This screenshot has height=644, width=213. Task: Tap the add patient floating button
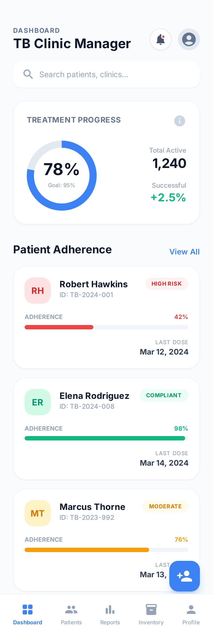point(185,576)
